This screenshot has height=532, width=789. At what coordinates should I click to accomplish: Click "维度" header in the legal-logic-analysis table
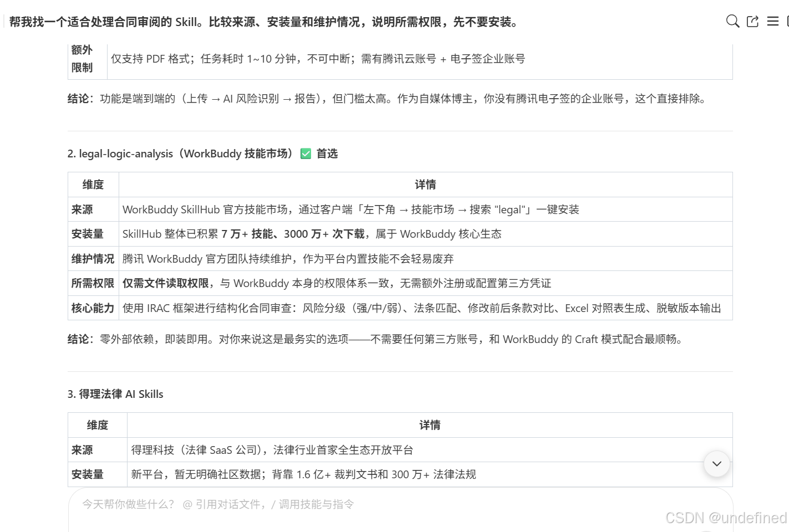coord(93,185)
